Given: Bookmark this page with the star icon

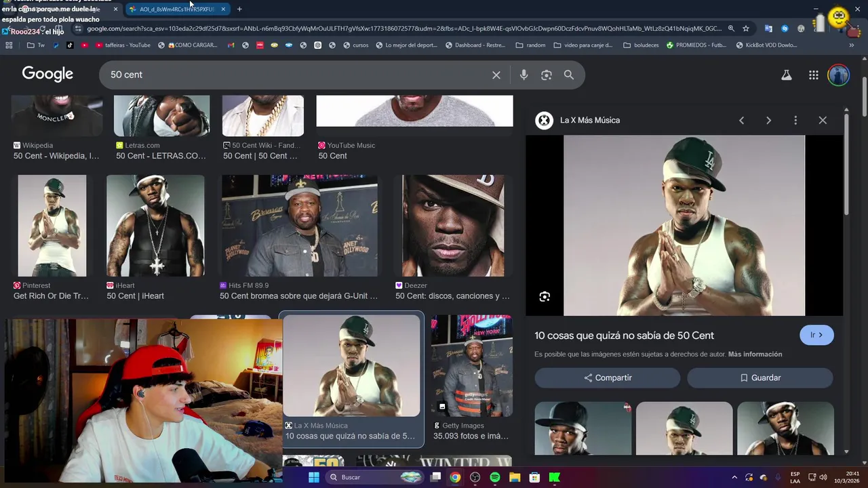Looking at the screenshot, I should [x=746, y=28].
